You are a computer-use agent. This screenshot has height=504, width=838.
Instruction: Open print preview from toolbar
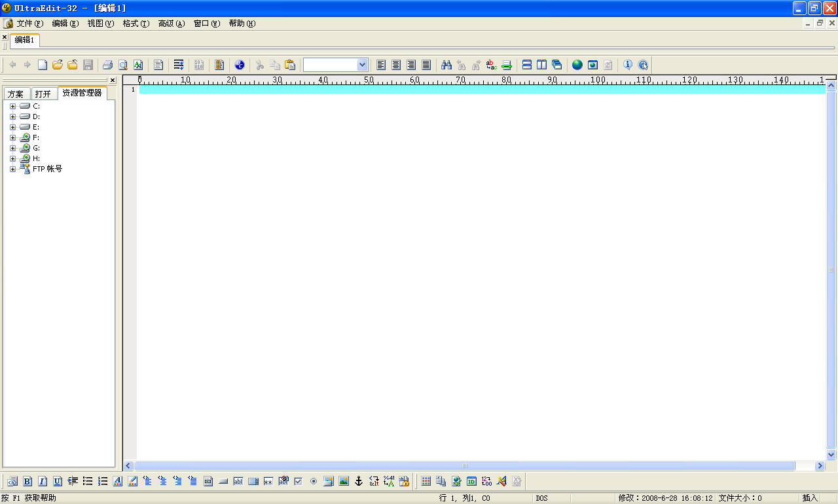point(123,65)
